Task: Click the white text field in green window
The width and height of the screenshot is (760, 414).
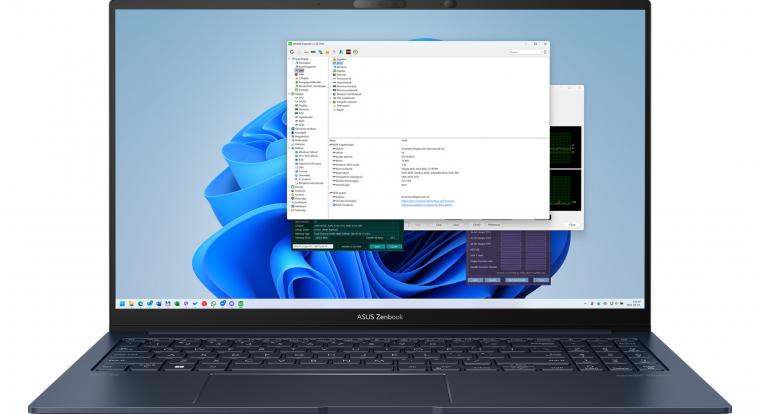Action: tap(313, 246)
